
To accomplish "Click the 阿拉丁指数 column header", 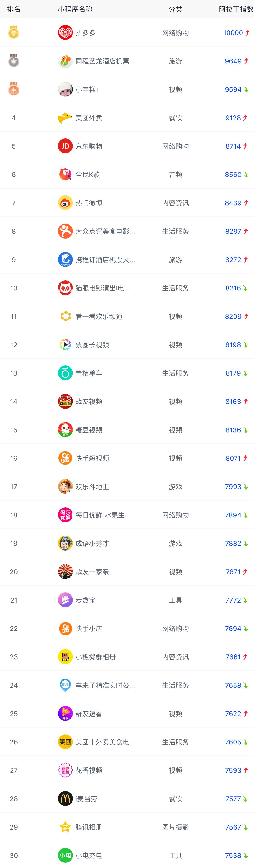I will (236, 9).
